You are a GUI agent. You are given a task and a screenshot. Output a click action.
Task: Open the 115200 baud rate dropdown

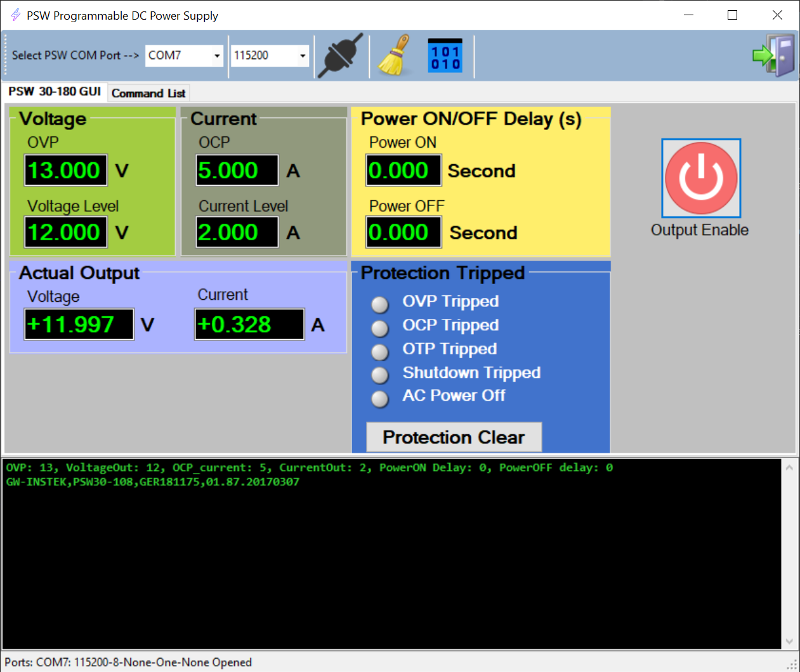pyautogui.click(x=302, y=56)
